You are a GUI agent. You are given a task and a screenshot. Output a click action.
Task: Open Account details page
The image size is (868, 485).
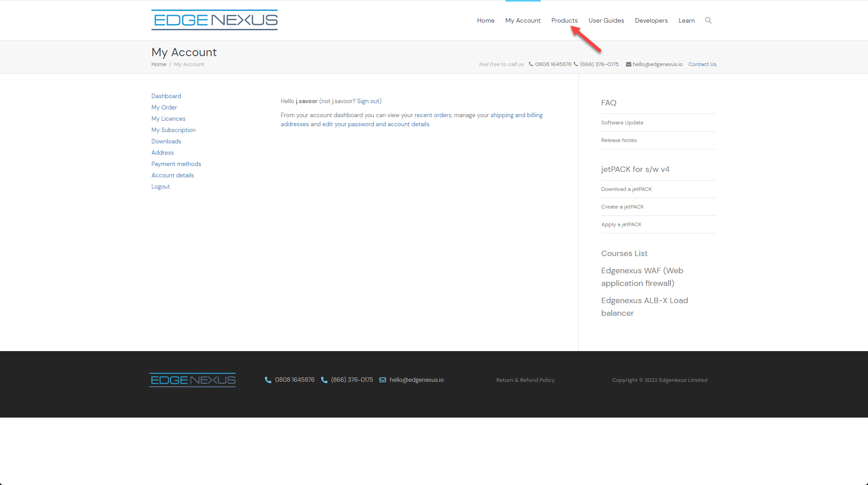pyautogui.click(x=173, y=175)
